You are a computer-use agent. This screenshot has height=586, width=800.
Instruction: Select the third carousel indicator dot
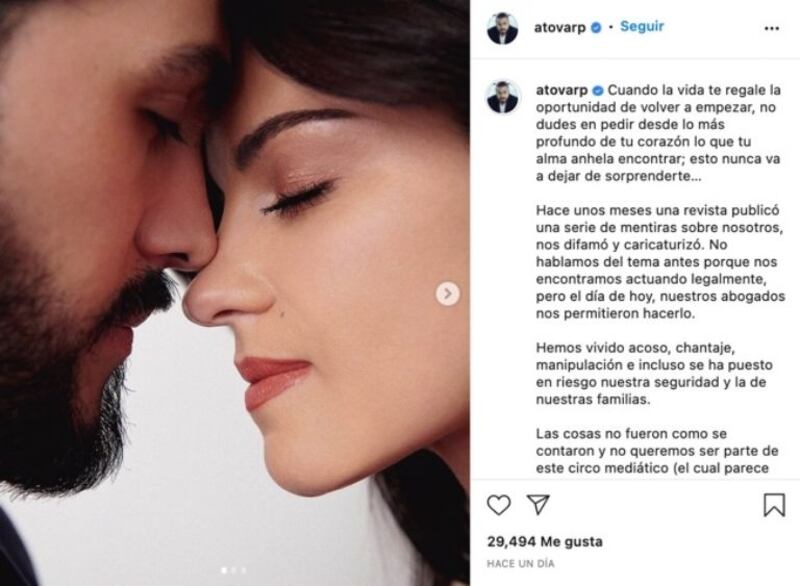244,570
